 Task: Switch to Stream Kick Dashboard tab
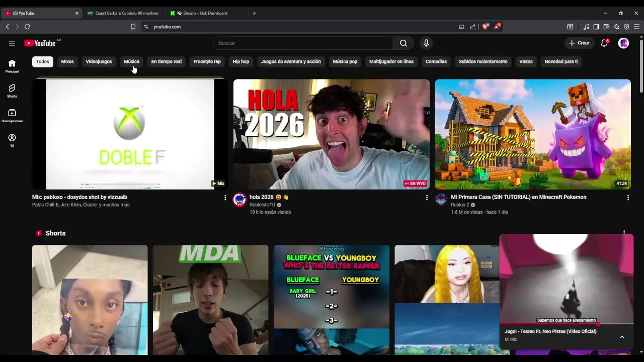(x=205, y=13)
